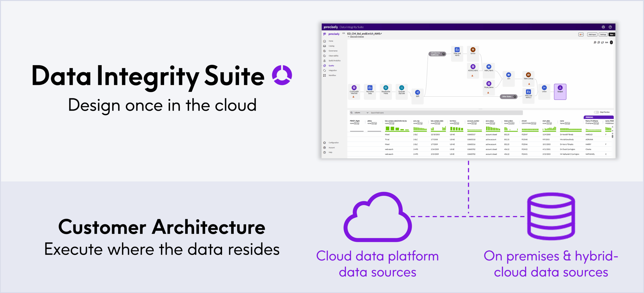Select the Filter and Verify node icon
The width and height of the screenshot is (644, 293).
(457, 50)
